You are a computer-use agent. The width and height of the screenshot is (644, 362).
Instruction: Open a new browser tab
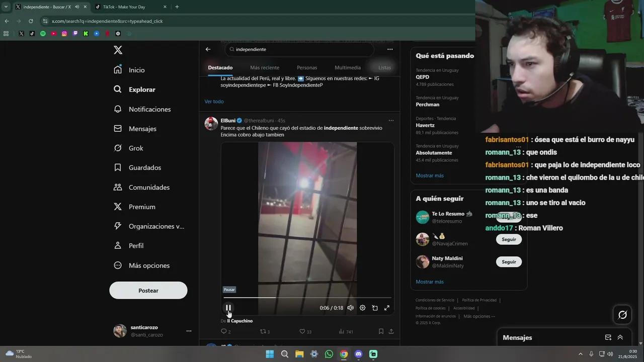177,7
